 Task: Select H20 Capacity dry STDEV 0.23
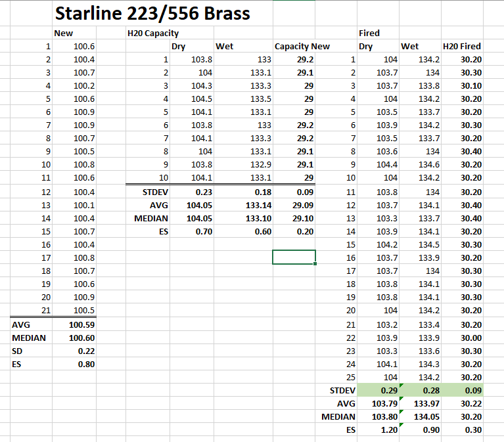tap(192, 192)
